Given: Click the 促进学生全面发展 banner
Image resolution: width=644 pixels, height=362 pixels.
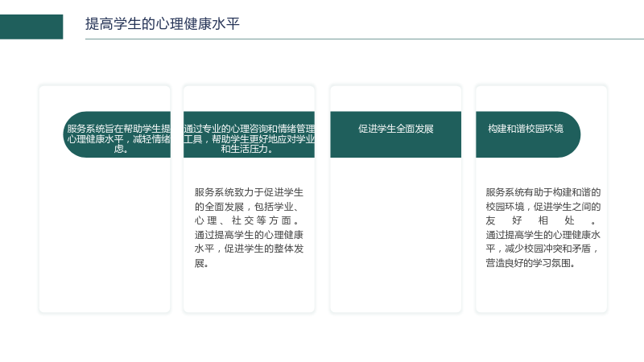Looking at the screenshot, I should [395, 134].
